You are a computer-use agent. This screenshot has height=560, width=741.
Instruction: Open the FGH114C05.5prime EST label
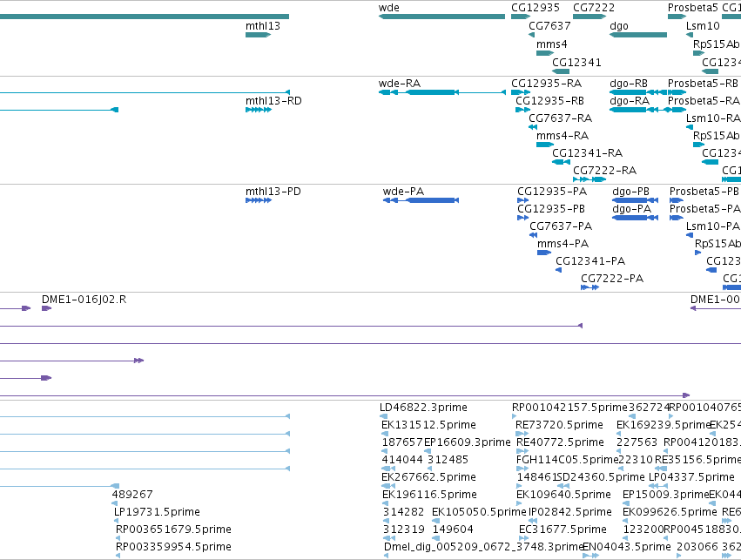[568, 460]
